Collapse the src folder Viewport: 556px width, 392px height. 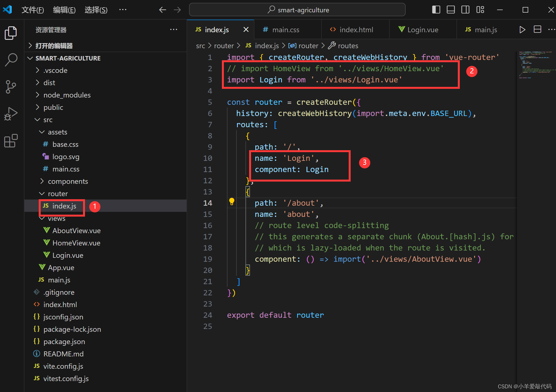(105, 120)
